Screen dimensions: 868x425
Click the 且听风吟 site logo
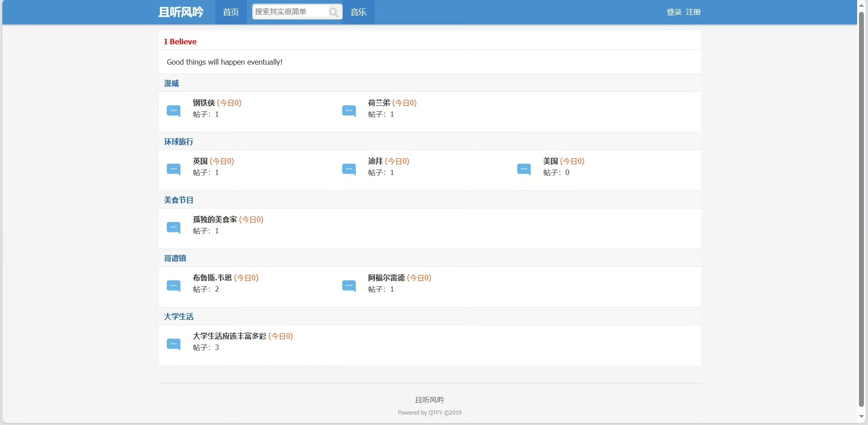click(x=181, y=12)
